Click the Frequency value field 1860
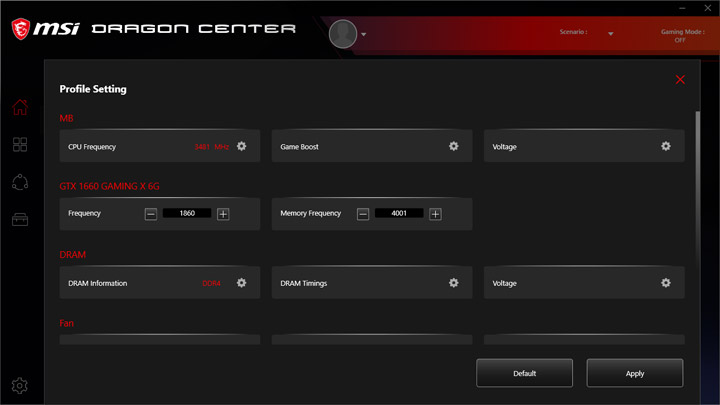Viewport: 720px width, 405px height. (187, 213)
